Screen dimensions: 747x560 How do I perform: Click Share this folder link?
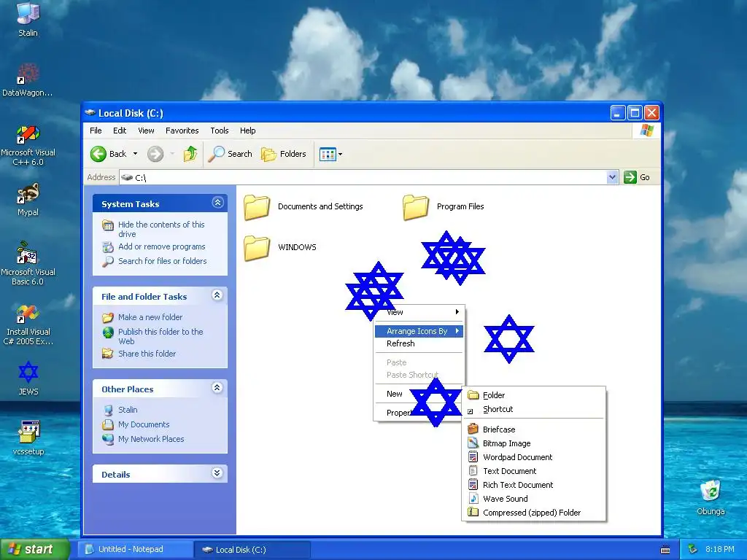[147, 354]
